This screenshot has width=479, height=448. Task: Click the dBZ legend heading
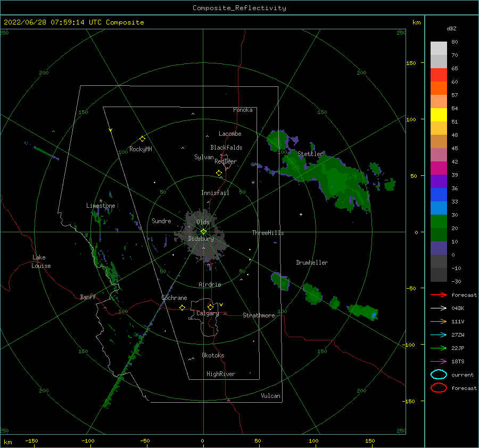tap(451, 28)
